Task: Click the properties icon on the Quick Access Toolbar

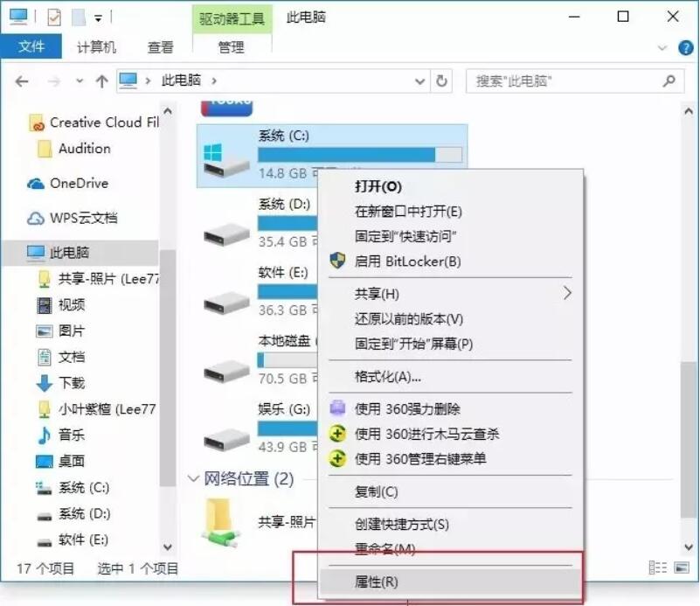Action: (x=53, y=16)
